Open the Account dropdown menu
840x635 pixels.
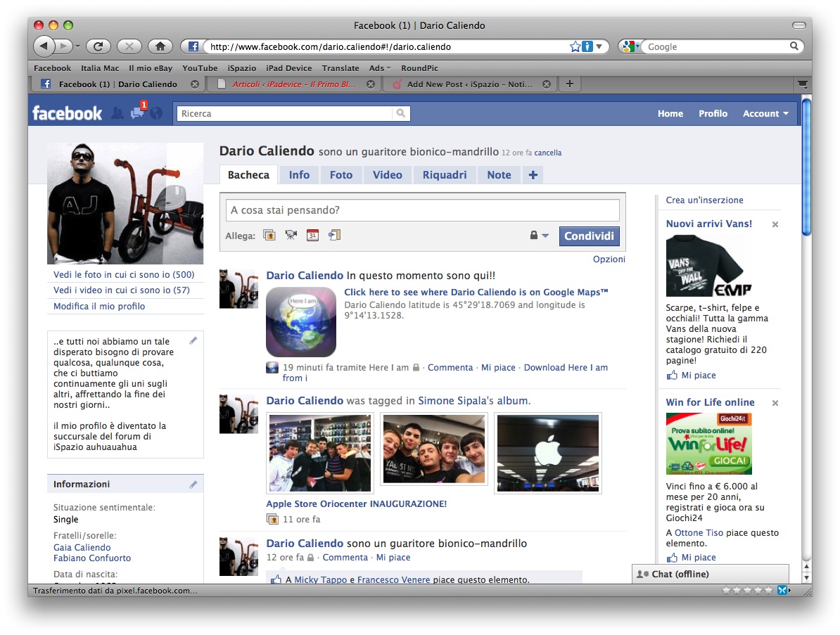[765, 113]
